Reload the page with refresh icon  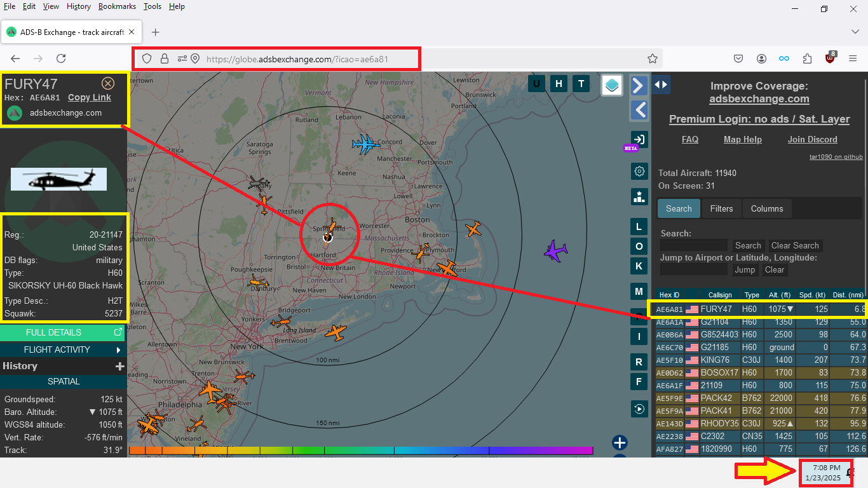pyautogui.click(x=61, y=58)
